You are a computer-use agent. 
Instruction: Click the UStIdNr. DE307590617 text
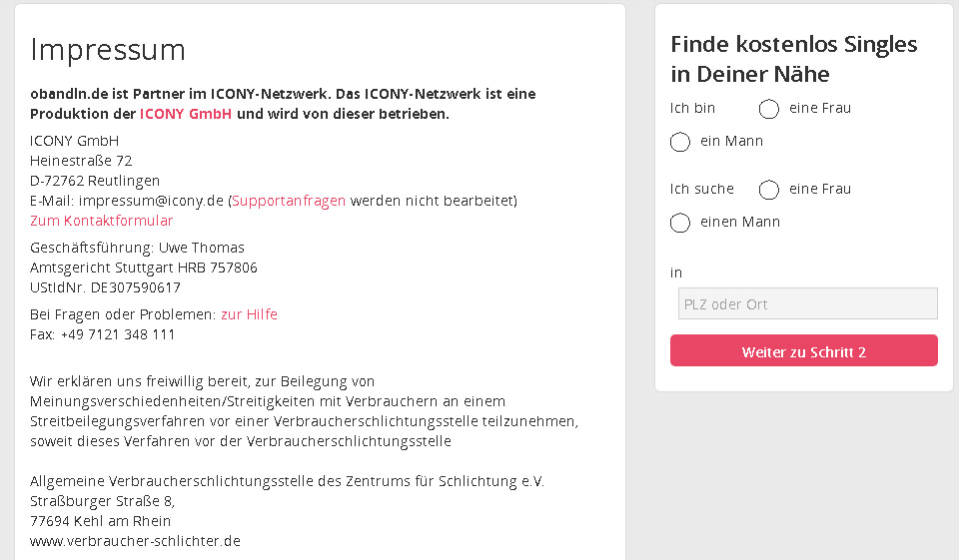(105, 287)
